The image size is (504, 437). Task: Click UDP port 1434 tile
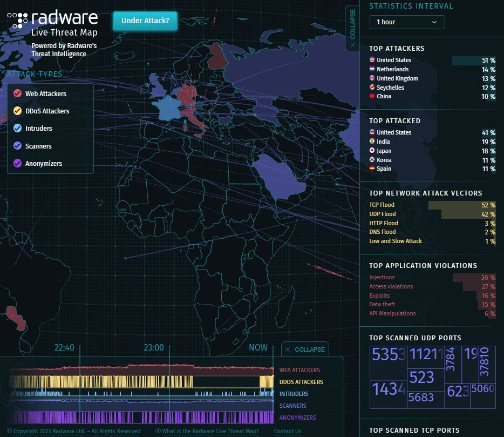tap(389, 394)
